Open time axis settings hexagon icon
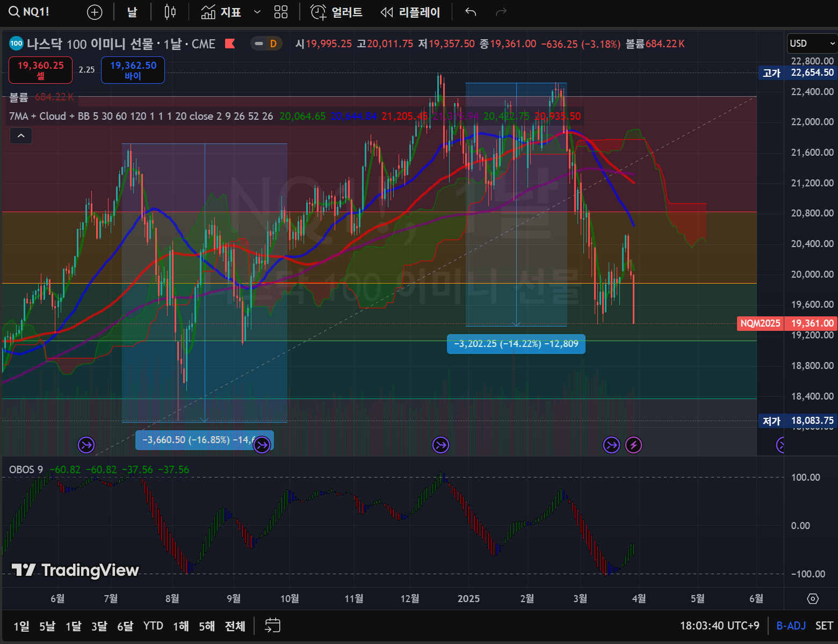838x644 pixels. click(x=813, y=598)
